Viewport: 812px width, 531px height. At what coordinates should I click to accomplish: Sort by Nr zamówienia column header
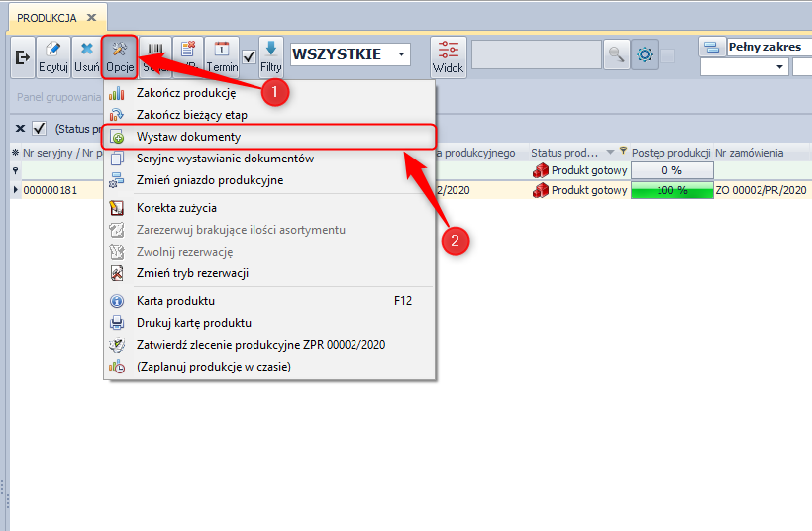coord(749,153)
